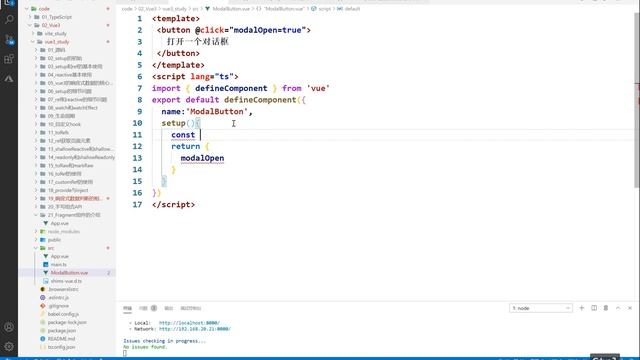
Task: Click 'ModalButton.vue' in the breadcrumb path
Action: [x=231, y=9]
